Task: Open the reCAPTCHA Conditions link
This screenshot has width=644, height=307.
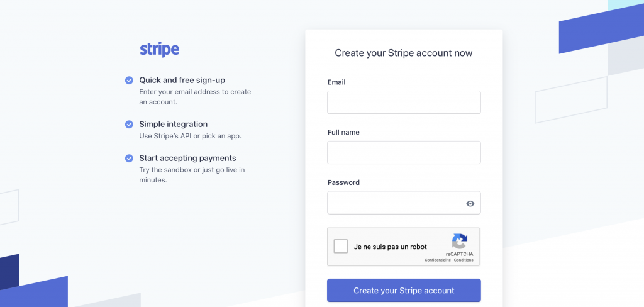Action: [x=464, y=260]
